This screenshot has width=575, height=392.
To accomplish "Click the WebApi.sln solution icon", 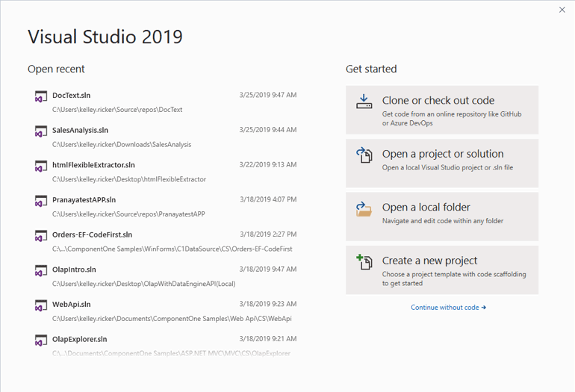I will click(x=41, y=305).
